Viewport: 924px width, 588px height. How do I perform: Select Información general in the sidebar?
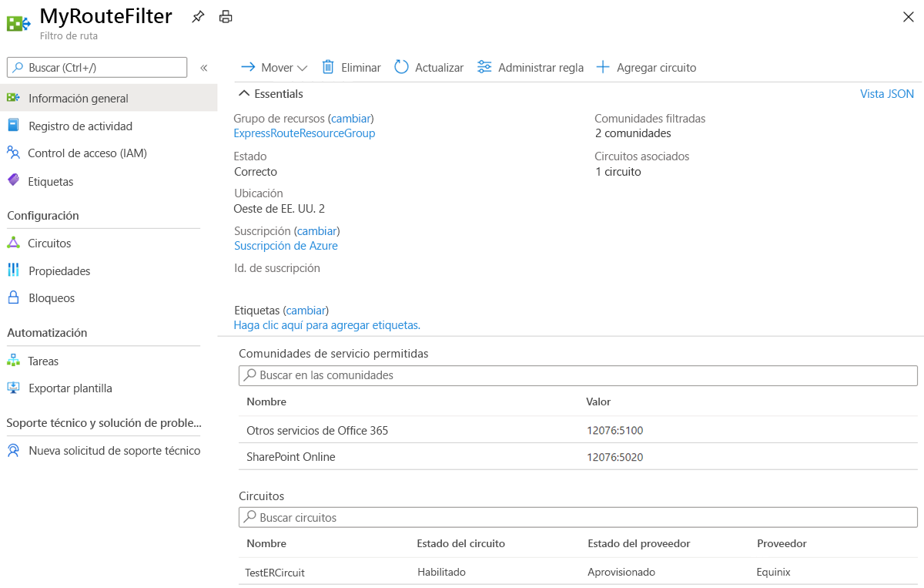(109, 99)
